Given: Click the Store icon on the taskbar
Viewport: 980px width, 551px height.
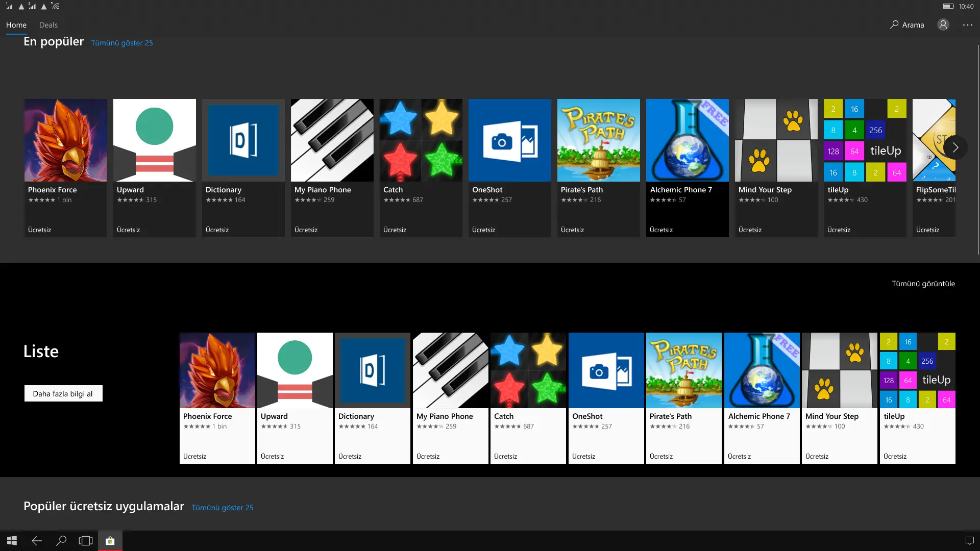Looking at the screenshot, I should click(110, 541).
